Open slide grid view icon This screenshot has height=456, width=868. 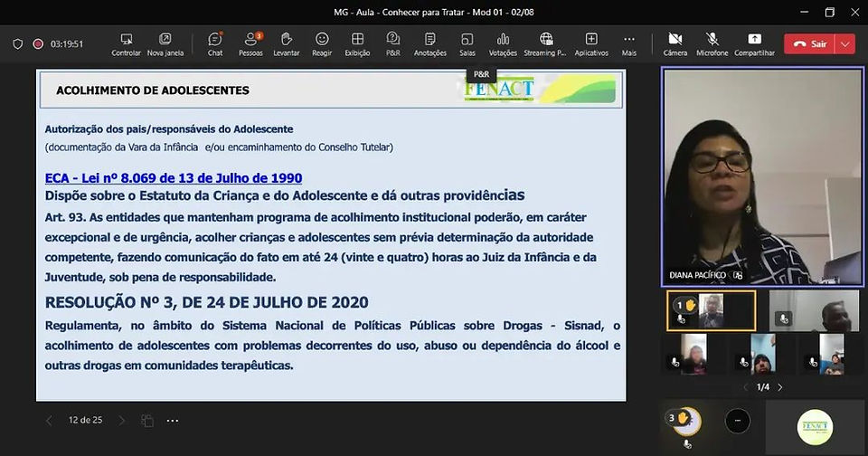coord(147,421)
